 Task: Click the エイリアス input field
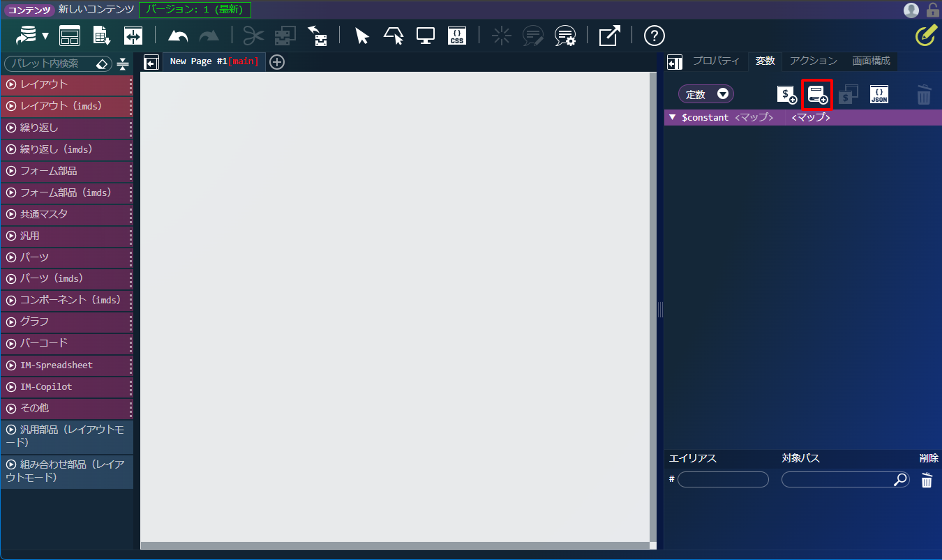click(723, 480)
